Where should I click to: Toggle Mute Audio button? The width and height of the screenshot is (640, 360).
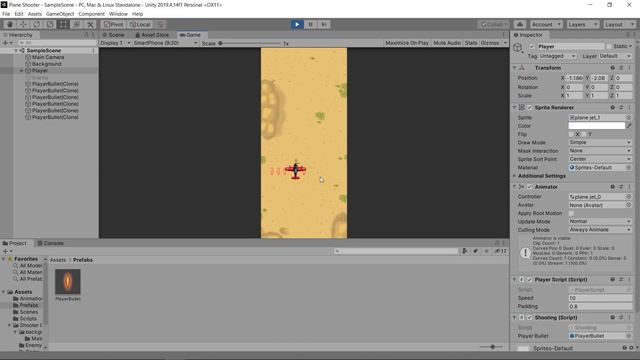pyautogui.click(x=447, y=43)
